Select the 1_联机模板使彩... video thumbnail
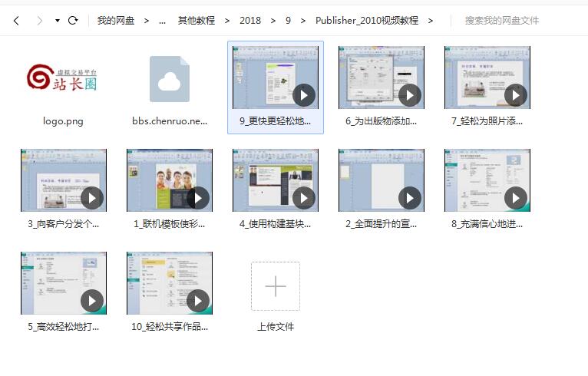The width and height of the screenshot is (588, 376). tap(170, 180)
